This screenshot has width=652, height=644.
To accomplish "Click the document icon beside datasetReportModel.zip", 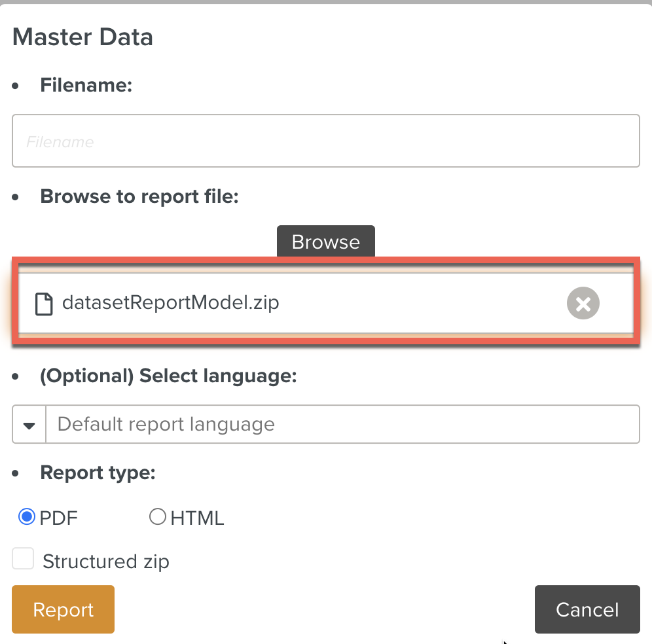I will pyautogui.click(x=45, y=302).
